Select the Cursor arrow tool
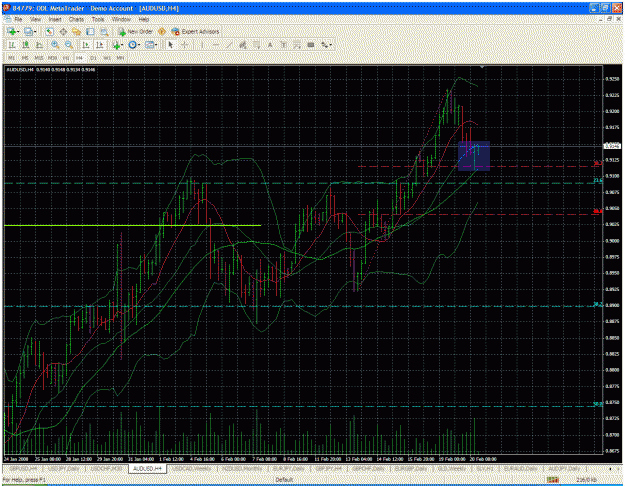The height and width of the screenshot is (486, 625). (171, 45)
